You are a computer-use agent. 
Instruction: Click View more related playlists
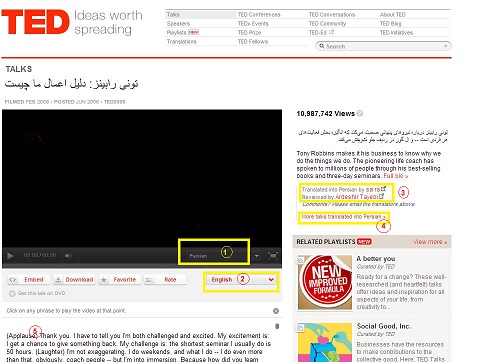(430, 242)
